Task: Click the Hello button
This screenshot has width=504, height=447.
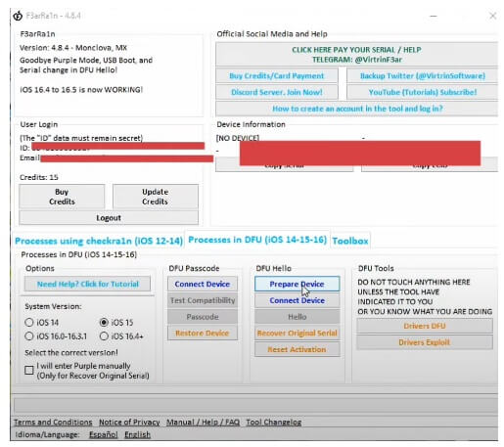Action: (297, 317)
